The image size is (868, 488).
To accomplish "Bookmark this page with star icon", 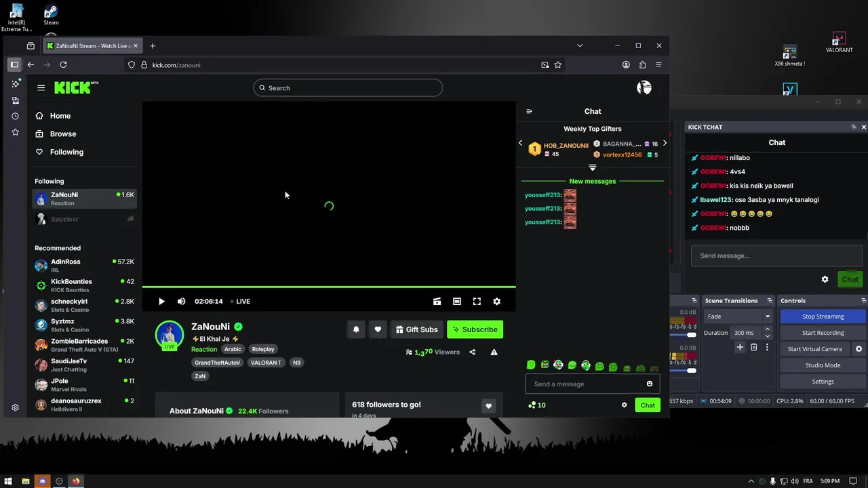I will 558,65.
